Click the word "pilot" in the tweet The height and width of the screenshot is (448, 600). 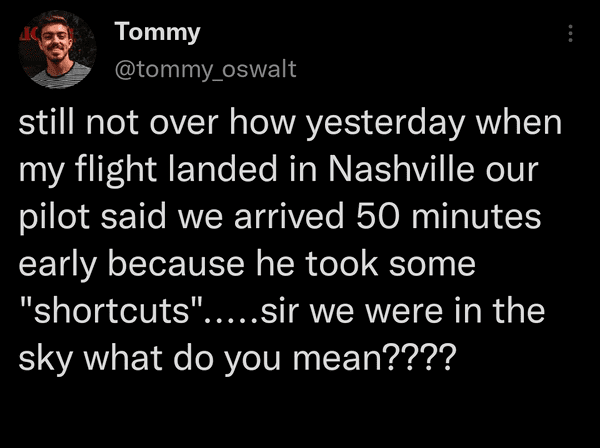coord(51,218)
